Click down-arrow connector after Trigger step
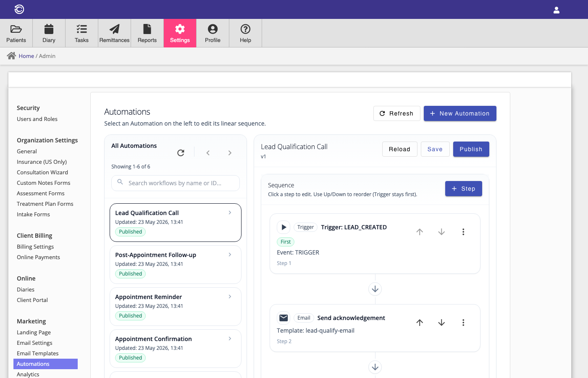This screenshot has width=588, height=378. click(375, 289)
